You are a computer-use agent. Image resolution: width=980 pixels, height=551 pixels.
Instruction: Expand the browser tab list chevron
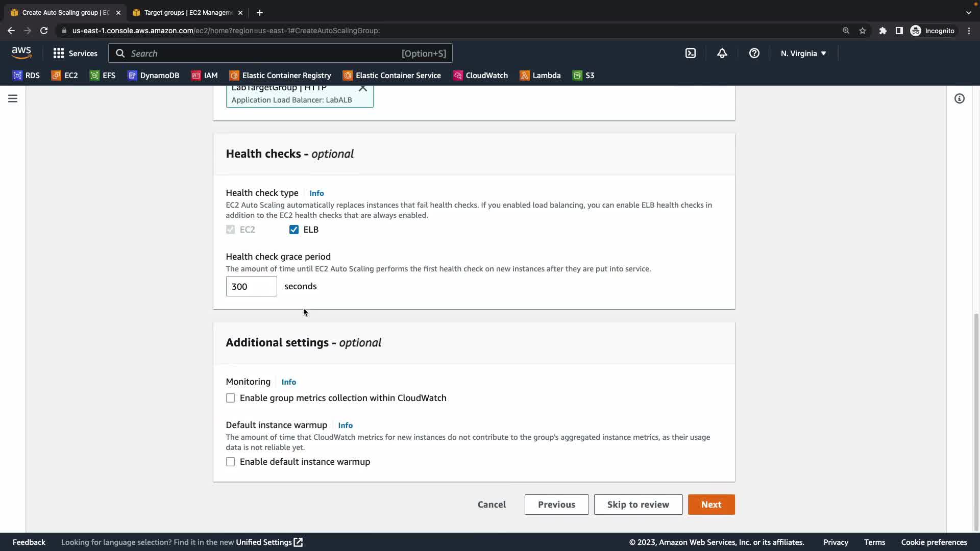(x=968, y=12)
